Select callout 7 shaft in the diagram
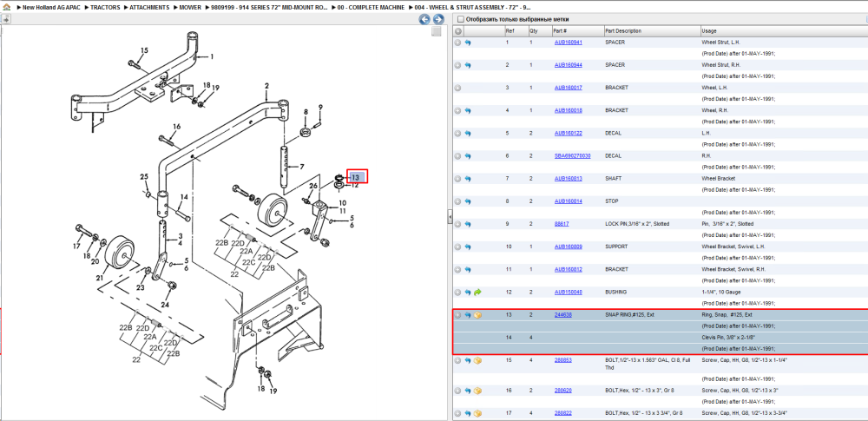Viewport: 868px width, 421px height. (302, 166)
